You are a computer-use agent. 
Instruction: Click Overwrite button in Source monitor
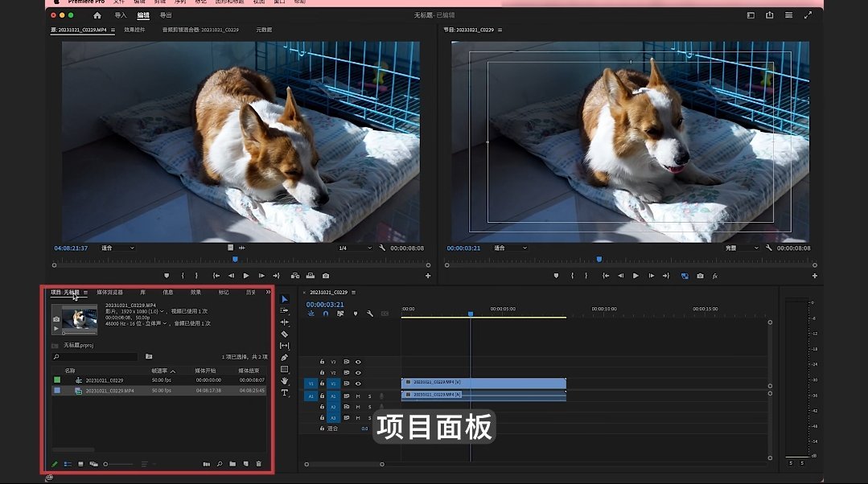click(x=311, y=276)
